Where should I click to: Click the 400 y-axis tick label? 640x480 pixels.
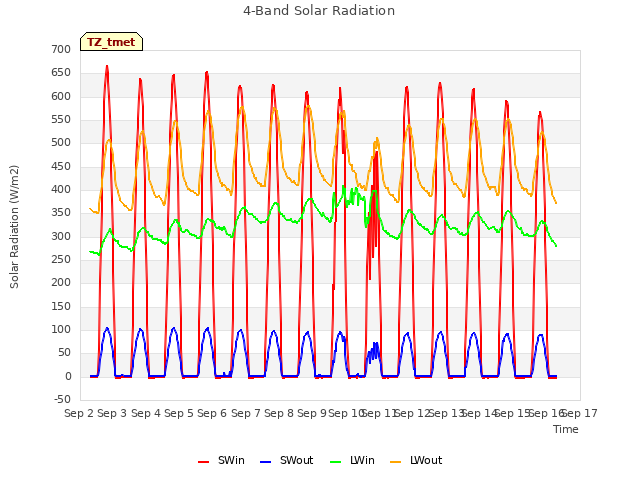tap(61, 189)
